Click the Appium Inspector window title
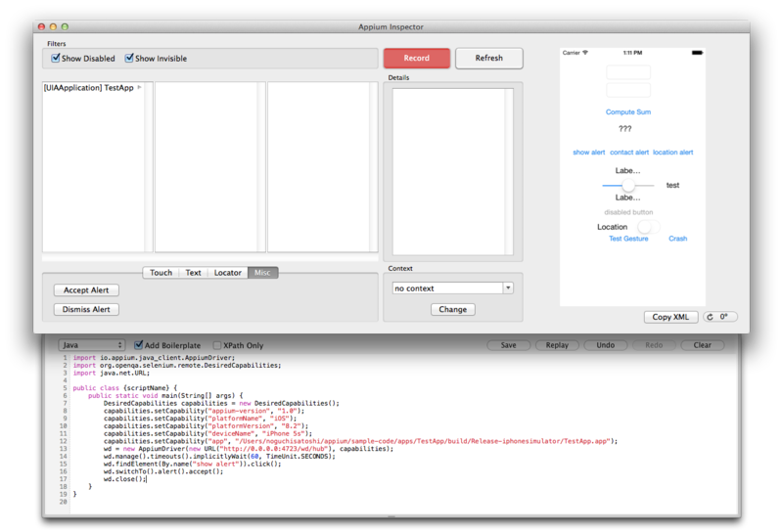The image size is (783, 532). pos(391,27)
